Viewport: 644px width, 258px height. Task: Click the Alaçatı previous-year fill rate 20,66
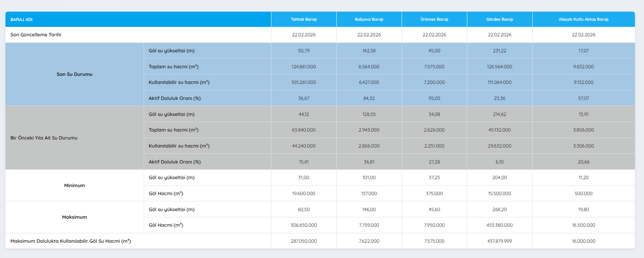(x=583, y=162)
